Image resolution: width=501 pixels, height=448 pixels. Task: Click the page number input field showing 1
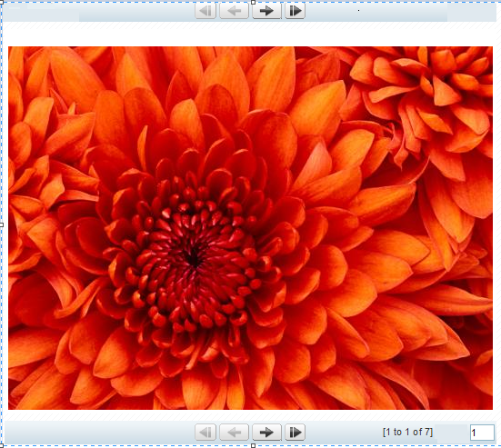tap(482, 433)
